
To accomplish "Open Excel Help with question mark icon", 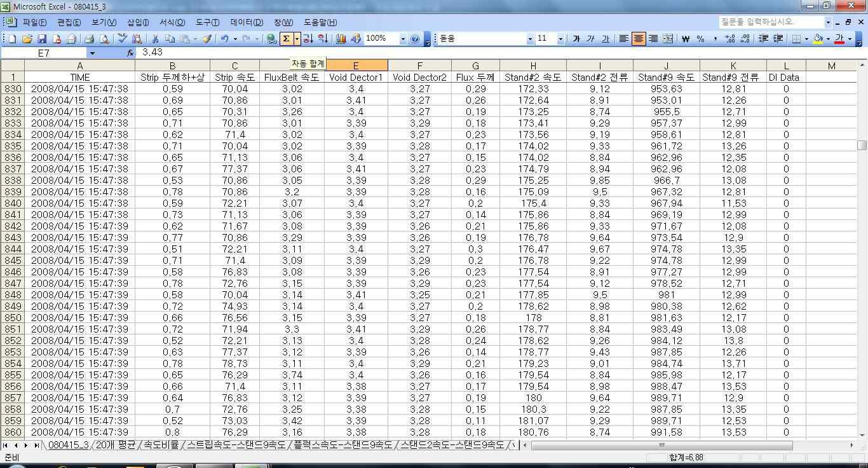I will (x=415, y=39).
